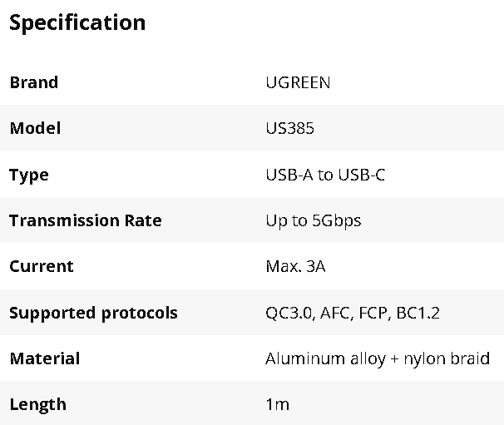Click the Brand row label
The height and width of the screenshot is (425, 504).
point(34,82)
